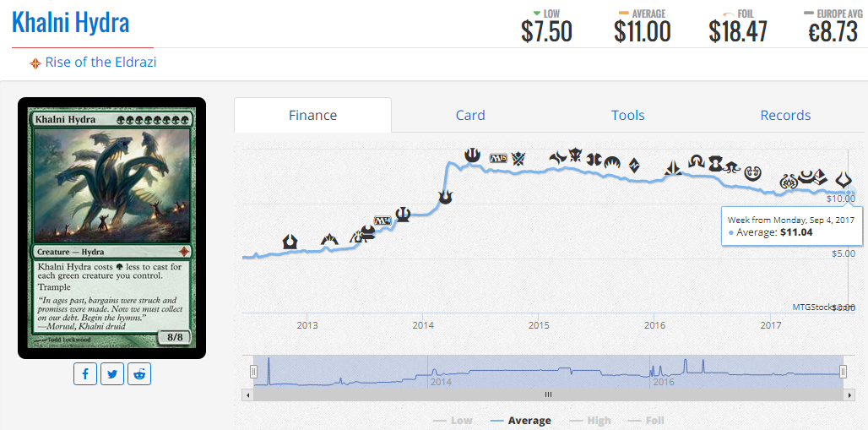Toggle the Foil series in chart legend
868x430 pixels.
(654, 421)
